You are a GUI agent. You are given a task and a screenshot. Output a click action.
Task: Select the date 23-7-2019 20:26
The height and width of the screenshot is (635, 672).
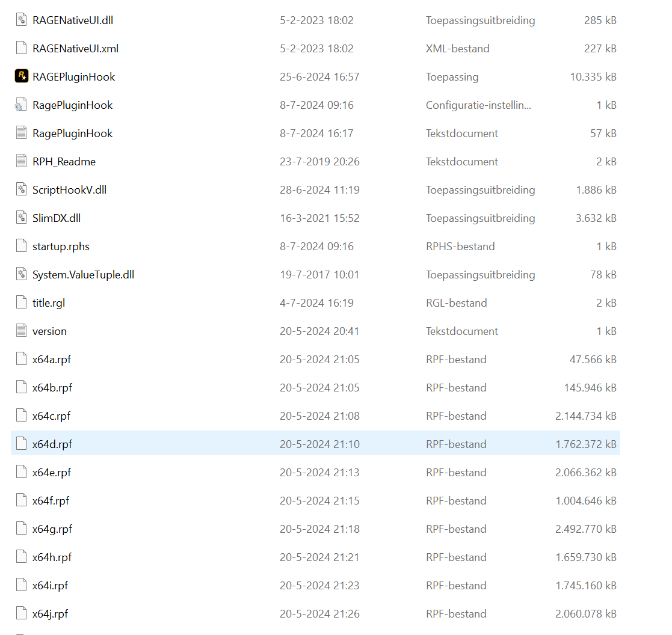(x=319, y=162)
